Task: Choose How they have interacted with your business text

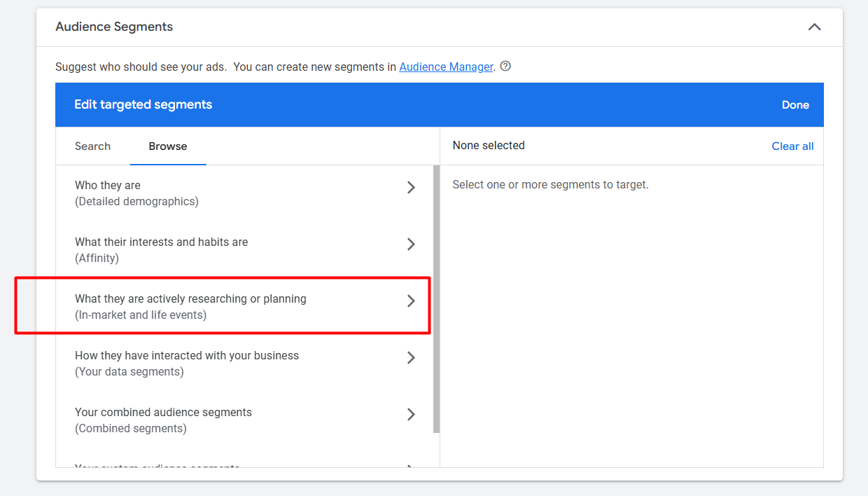Action: pos(187,356)
